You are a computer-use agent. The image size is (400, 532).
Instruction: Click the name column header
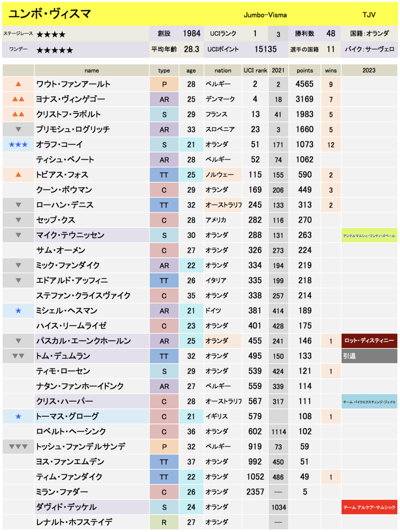(92, 70)
